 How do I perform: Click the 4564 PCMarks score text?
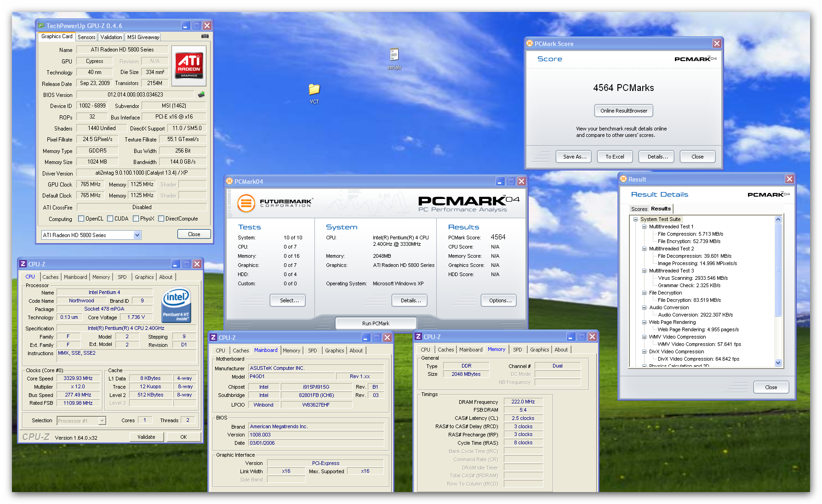pyautogui.click(x=623, y=88)
